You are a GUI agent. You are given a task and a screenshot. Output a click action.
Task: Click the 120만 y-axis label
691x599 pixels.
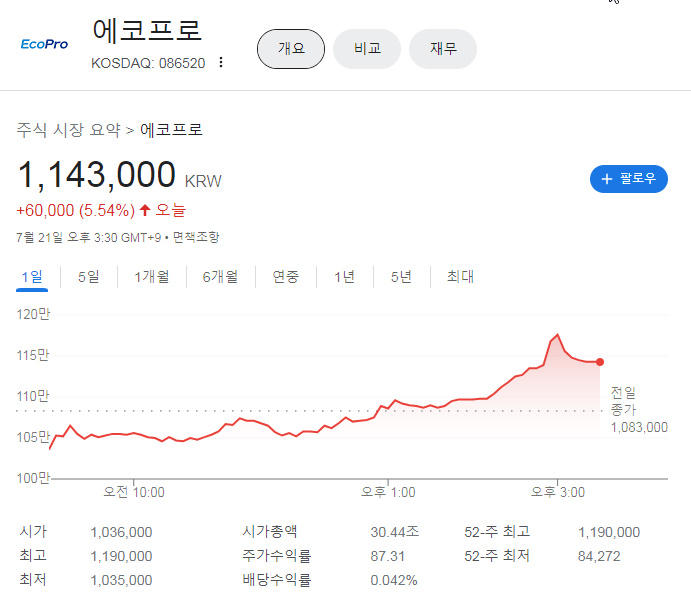pyautogui.click(x=33, y=314)
